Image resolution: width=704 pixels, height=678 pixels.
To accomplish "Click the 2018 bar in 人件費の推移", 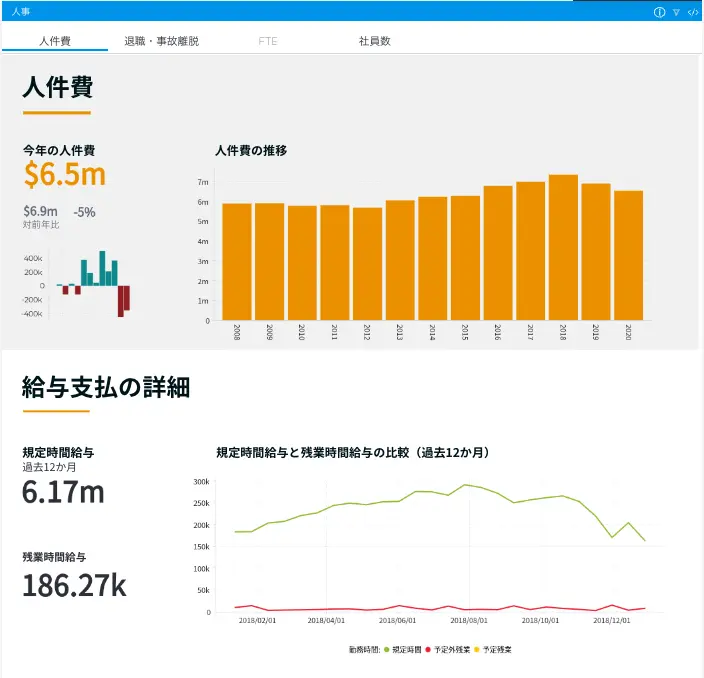I will click(563, 248).
